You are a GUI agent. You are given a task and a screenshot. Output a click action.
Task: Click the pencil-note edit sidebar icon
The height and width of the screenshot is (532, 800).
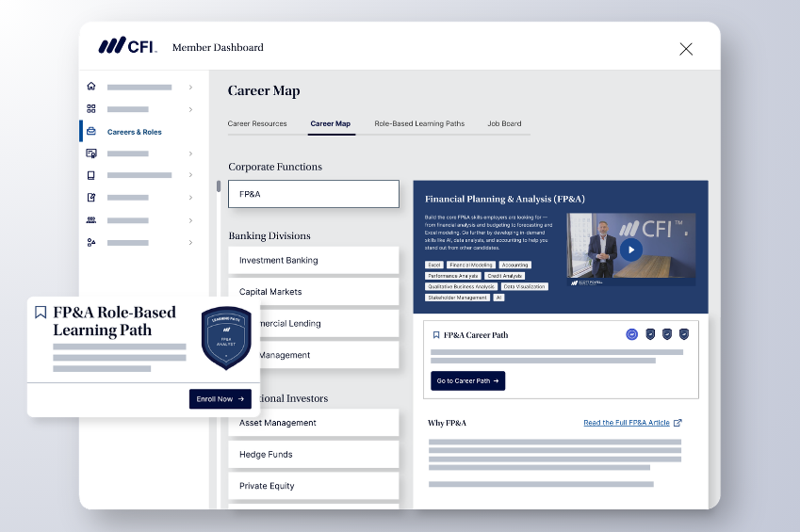[91, 198]
